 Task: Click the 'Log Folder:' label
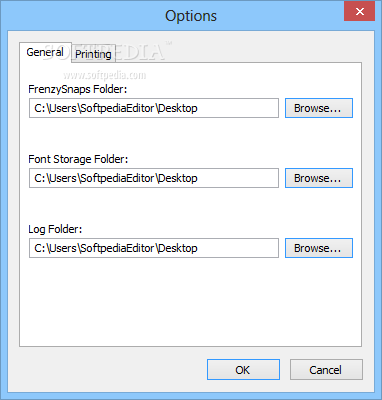(55, 229)
